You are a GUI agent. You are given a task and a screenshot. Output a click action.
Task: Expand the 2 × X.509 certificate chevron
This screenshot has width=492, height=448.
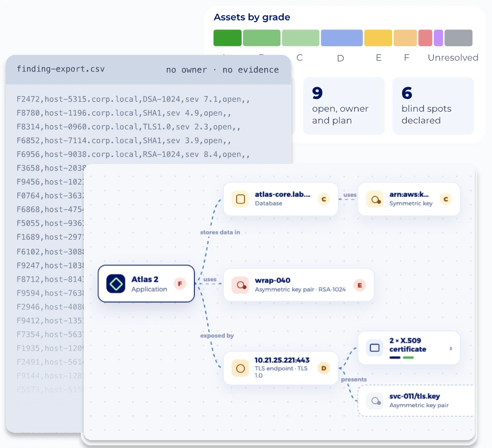(x=451, y=348)
